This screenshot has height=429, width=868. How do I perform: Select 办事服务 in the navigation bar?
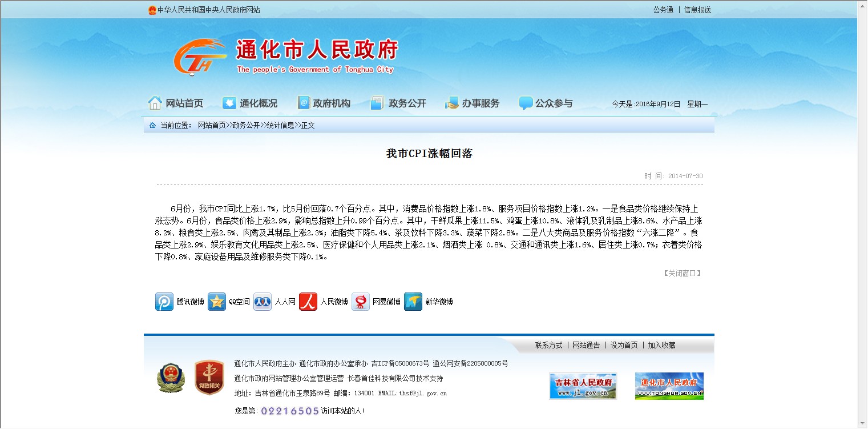(472, 103)
